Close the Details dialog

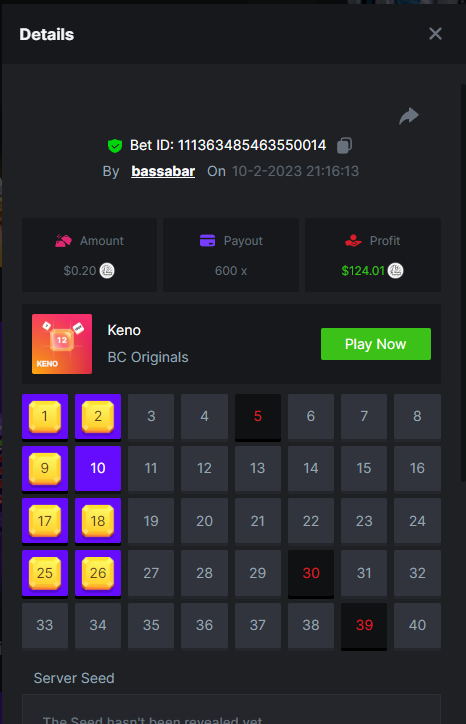pyautogui.click(x=435, y=34)
